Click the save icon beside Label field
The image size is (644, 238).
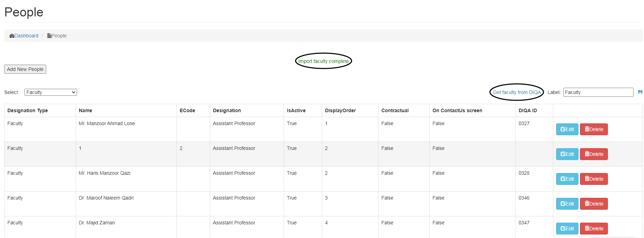[x=640, y=92]
